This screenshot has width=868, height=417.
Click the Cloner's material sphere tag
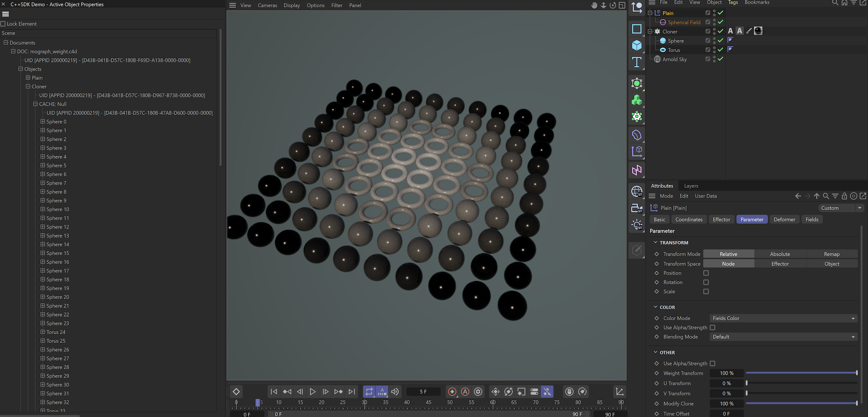pyautogui.click(x=758, y=31)
